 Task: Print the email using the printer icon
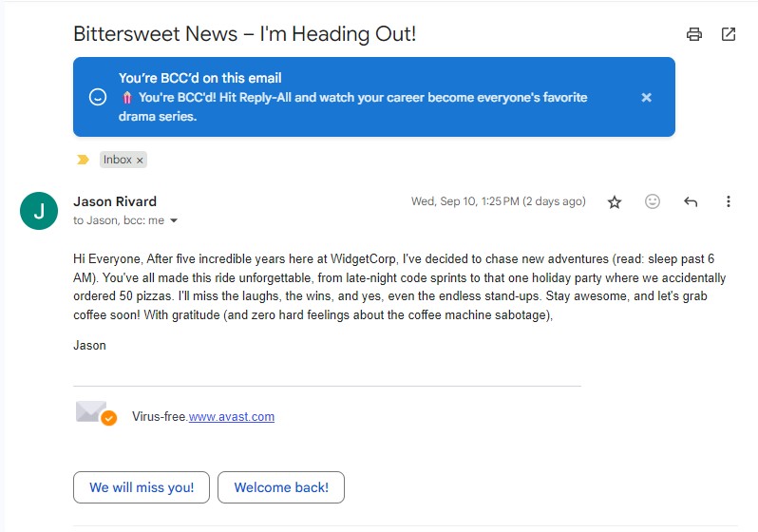click(694, 34)
